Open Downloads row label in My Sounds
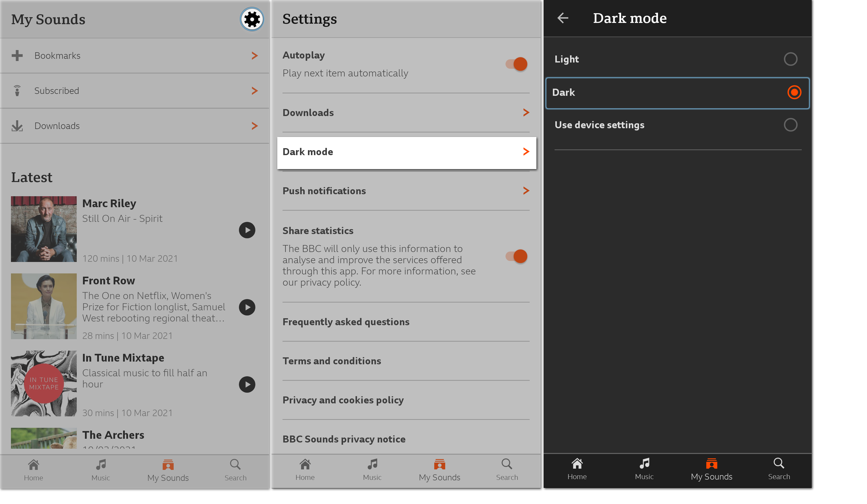The height and width of the screenshot is (504, 867). 57,126
